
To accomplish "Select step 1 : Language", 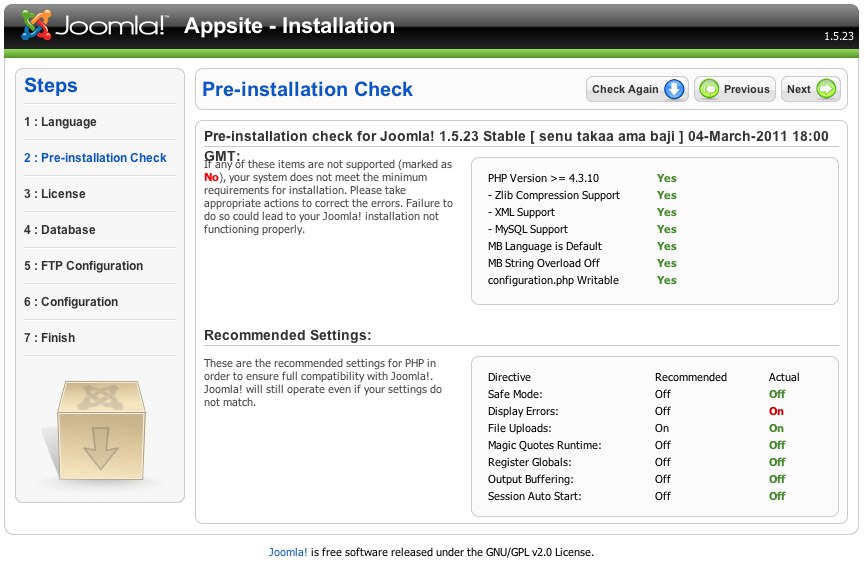I will pos(60,122).
